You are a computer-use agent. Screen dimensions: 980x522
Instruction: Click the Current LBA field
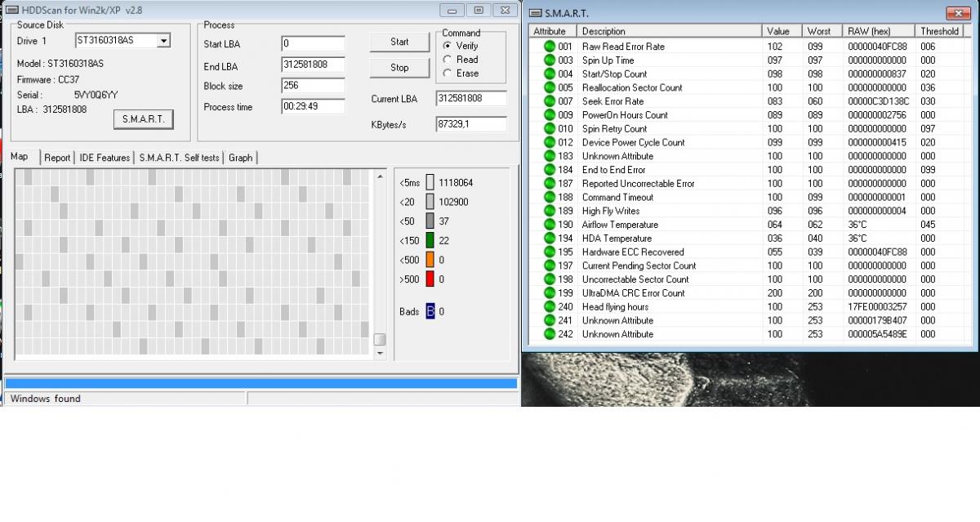click(x=471, y=98)
